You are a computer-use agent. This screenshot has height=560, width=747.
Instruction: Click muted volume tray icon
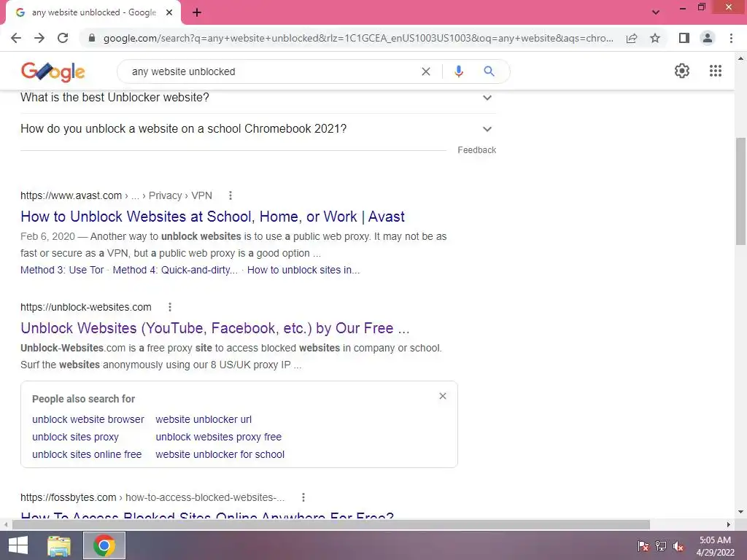point(678,546)
